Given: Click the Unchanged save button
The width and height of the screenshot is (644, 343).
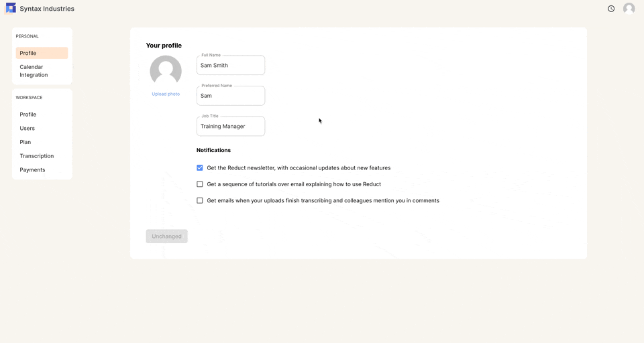Looking at the screenshot, I should point(167,236).
